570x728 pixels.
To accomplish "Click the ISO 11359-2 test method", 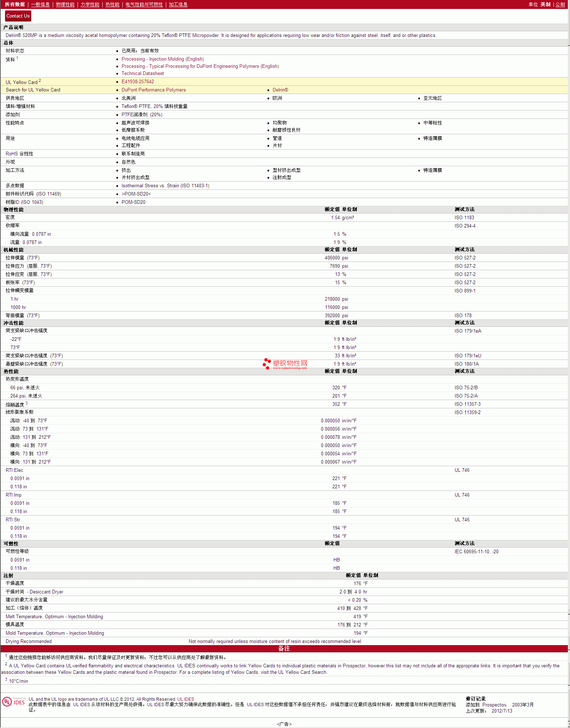I will tap(468, 413).
